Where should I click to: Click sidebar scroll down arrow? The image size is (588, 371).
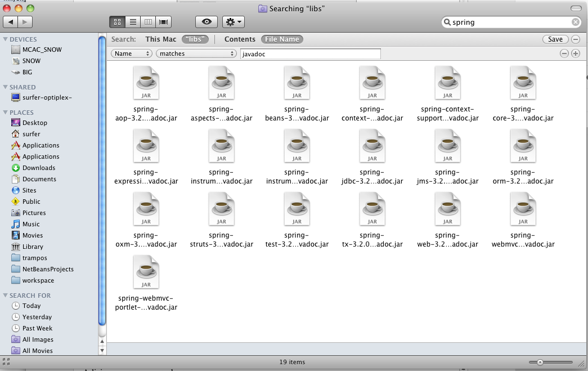(x=102, y=351)
